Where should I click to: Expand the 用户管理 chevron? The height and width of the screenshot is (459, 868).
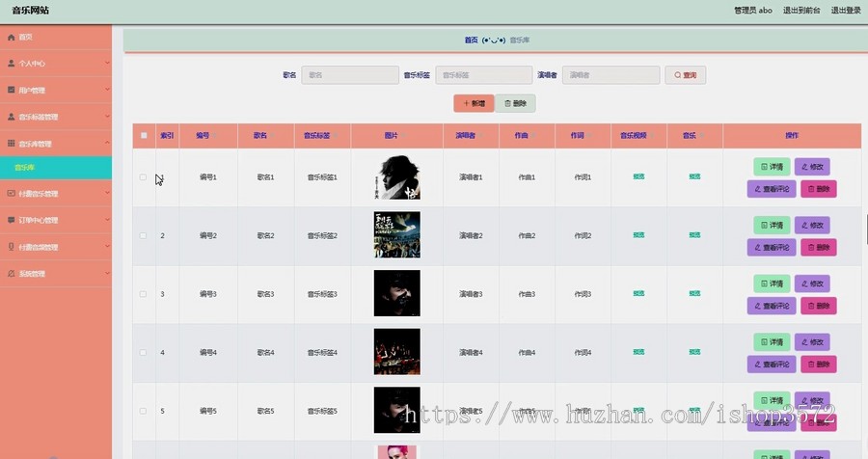point(107,89)
